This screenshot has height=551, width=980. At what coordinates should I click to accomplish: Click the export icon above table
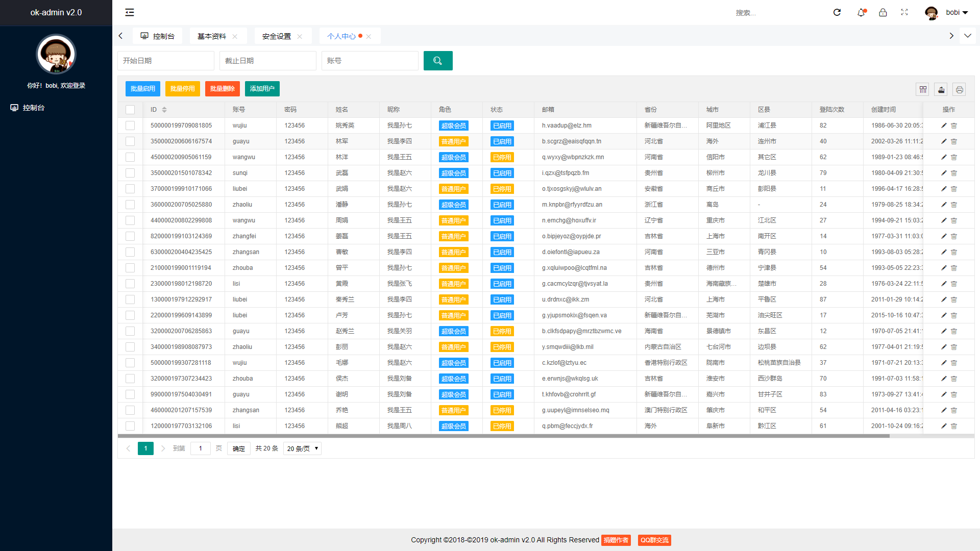[x=941, y=89]
